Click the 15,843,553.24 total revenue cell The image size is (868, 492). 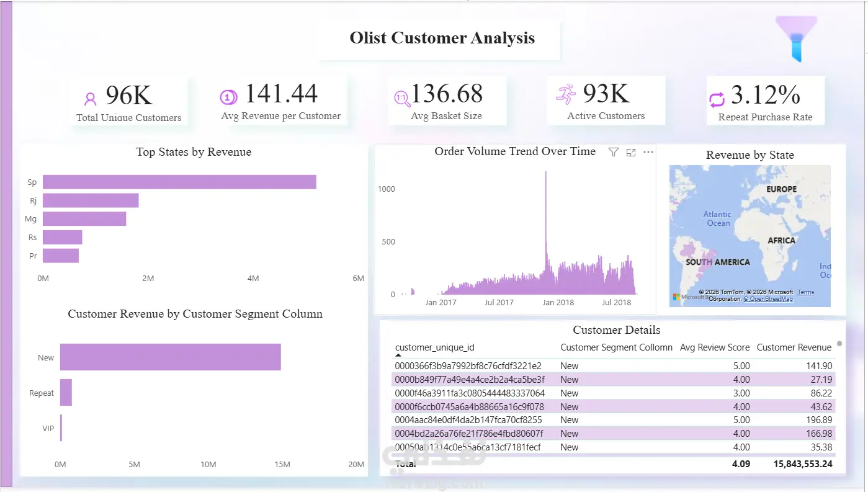tap(803, 463)
